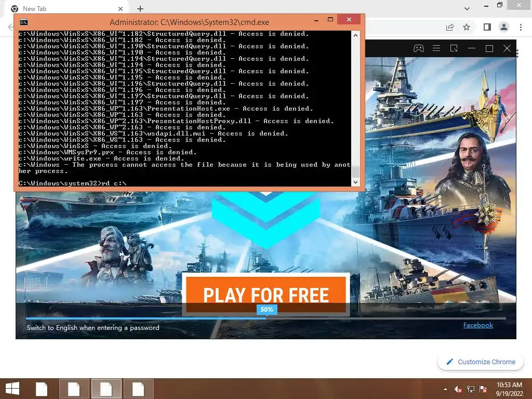Viewport: 532px width, 399px height.
Task: Close the New Tab tab
Action: click(x=121, y=8)
